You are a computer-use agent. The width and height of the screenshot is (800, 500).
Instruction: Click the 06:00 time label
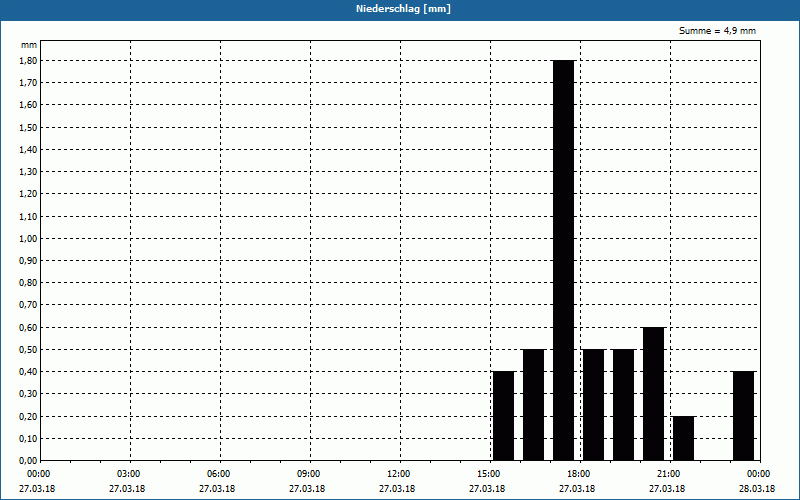(219, 474)
